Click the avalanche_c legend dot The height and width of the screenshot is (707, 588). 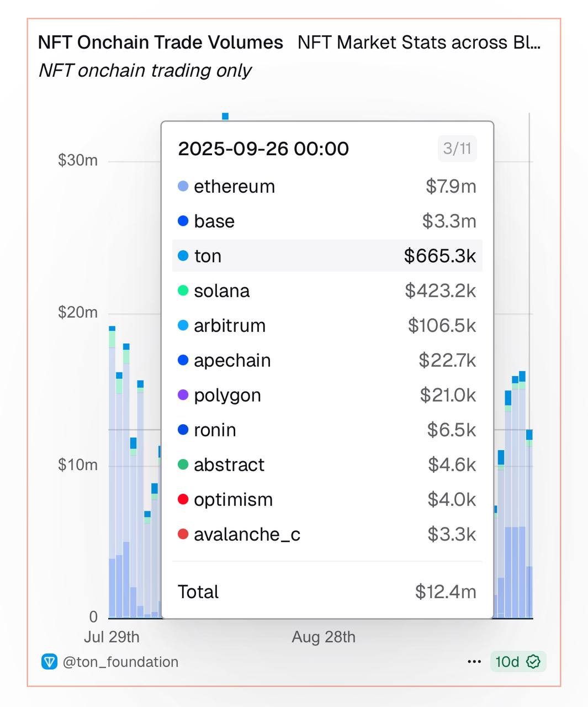click(183, 534)
